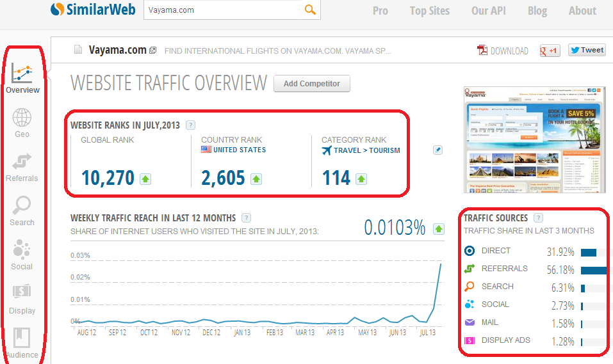Click the Referrals 56.18% bar
613x364 pixels.
(593, 271)
